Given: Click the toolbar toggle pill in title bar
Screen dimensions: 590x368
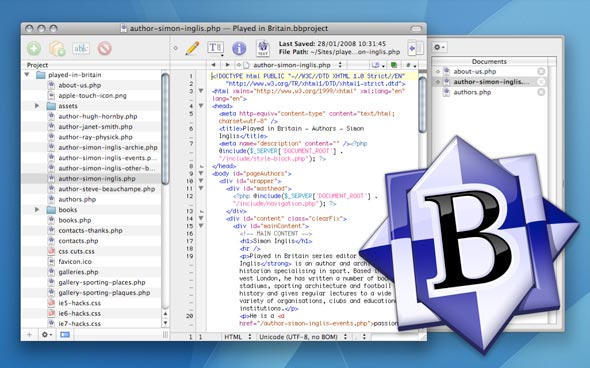Looking at the screenshot, I should 416,29.
